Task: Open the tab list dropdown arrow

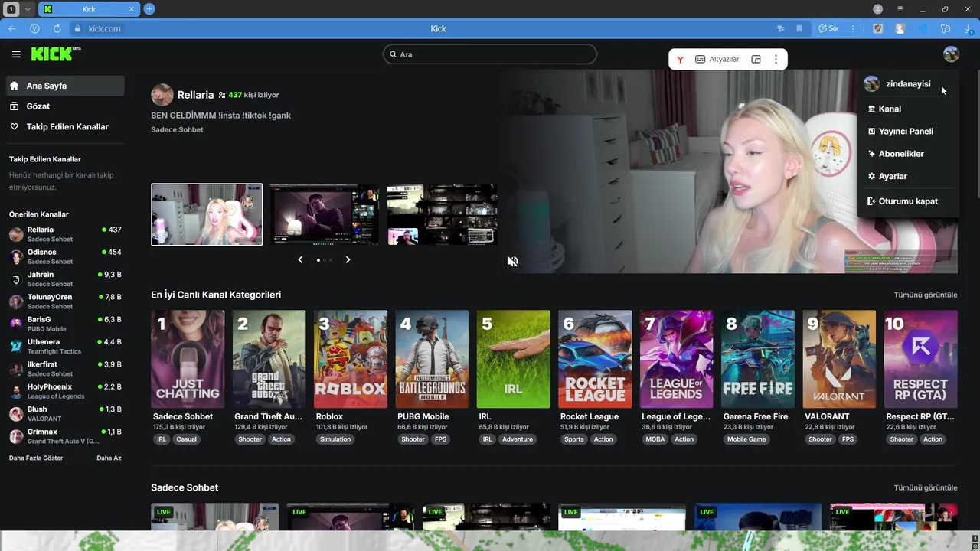Action: pos(28,9)
